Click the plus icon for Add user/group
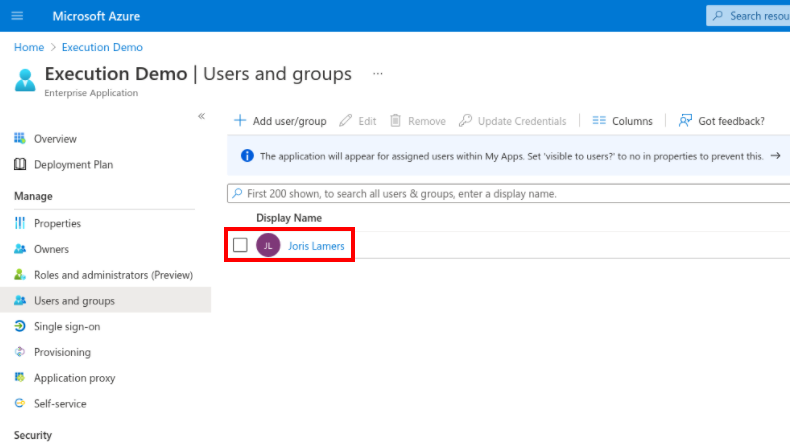 click(x=240, y=120)
